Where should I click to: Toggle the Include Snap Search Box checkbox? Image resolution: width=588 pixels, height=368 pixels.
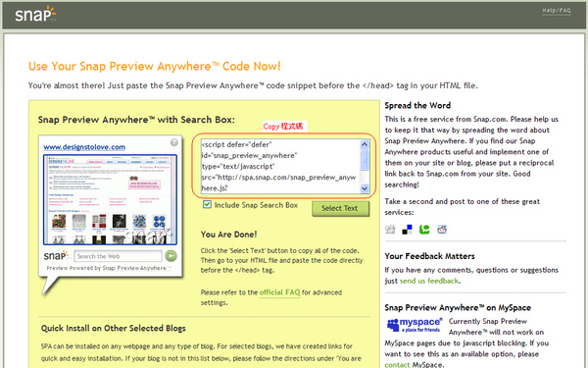coord(207,204)
